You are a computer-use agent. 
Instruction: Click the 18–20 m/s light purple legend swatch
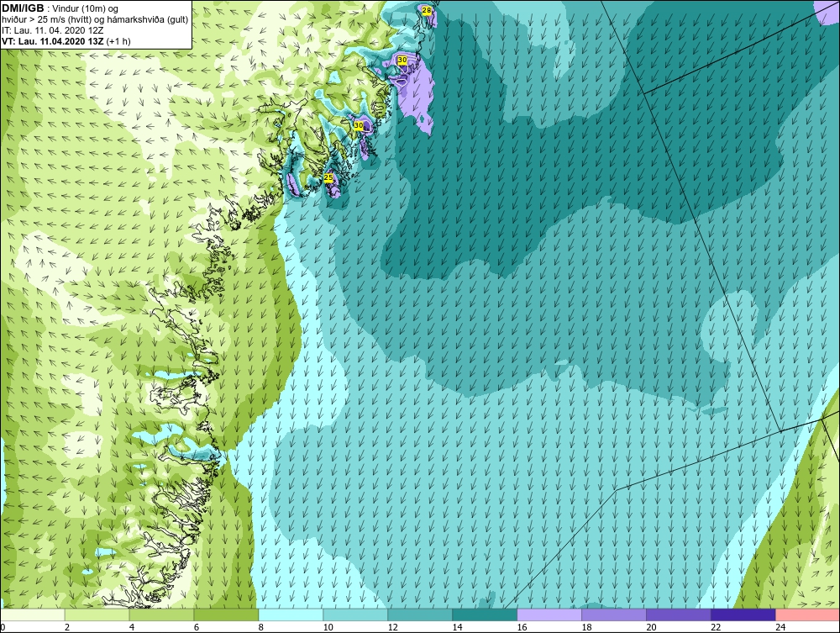coord(613,615)
